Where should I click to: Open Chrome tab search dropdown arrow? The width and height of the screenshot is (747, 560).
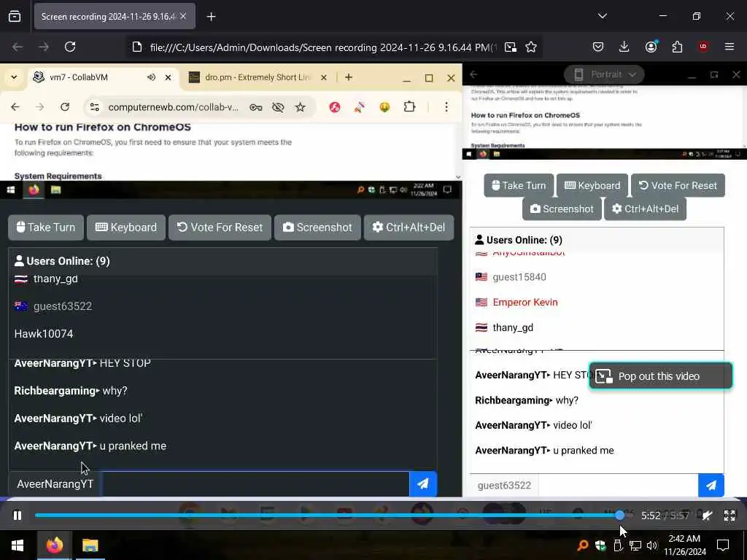(x=14, y=77)
